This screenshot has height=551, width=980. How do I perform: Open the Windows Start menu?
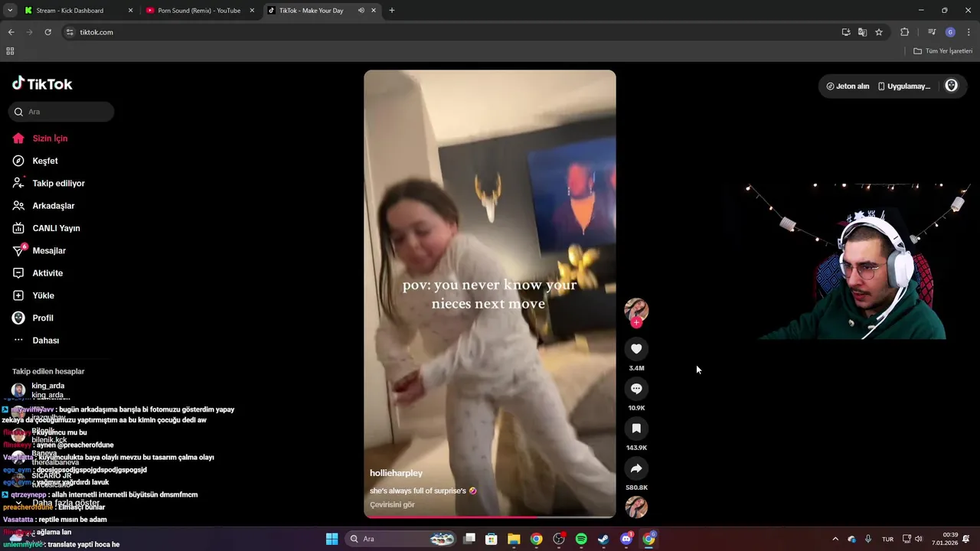332,539
